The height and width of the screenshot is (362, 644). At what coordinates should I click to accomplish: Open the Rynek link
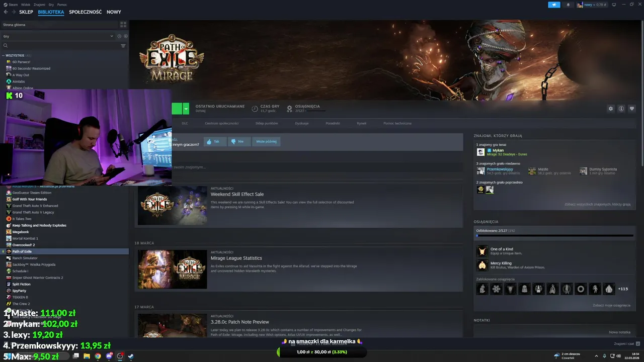(x=361, y=123)
